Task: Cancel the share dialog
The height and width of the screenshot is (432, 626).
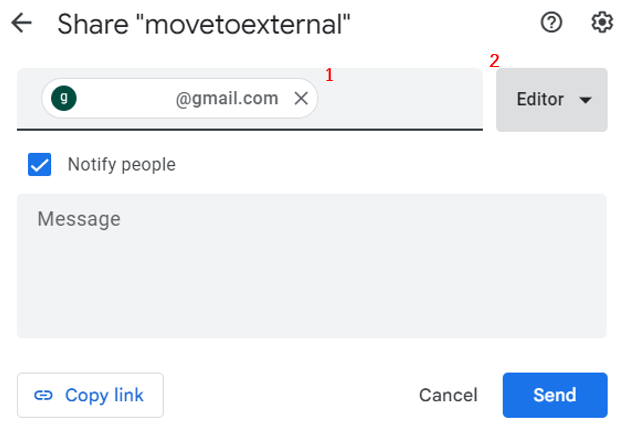Action: tap(448, 395)
